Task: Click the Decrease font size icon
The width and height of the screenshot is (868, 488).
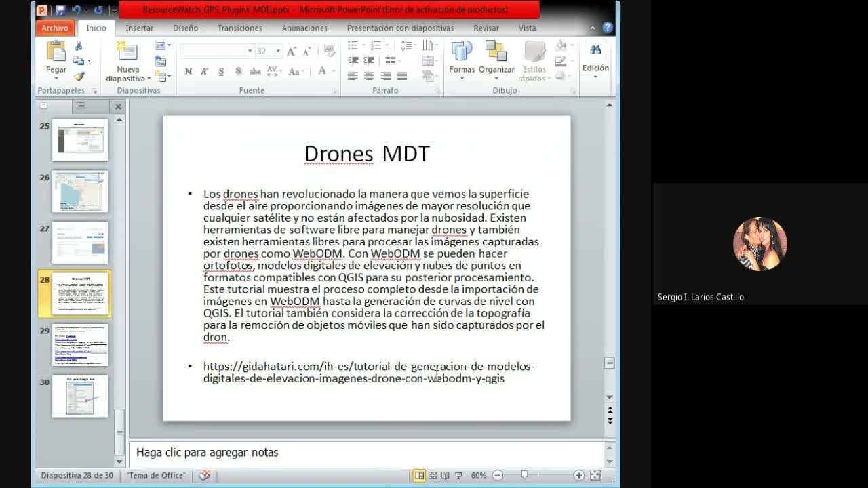Action: click(306, 52)
